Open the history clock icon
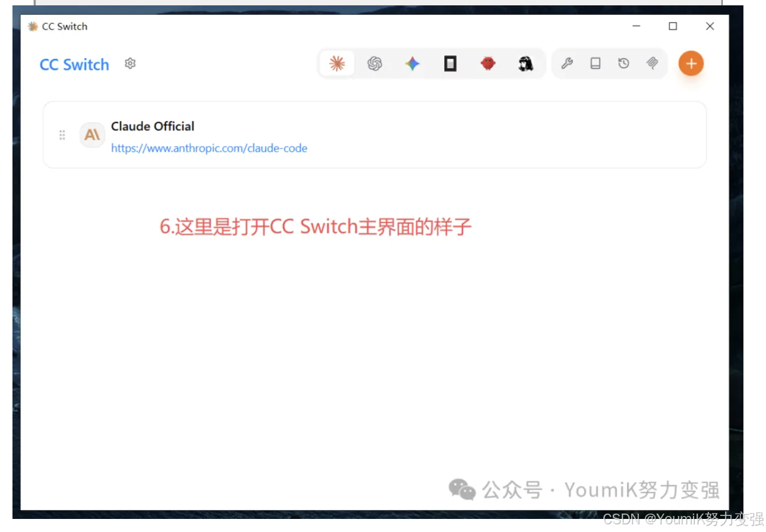 tap(623, 64)
